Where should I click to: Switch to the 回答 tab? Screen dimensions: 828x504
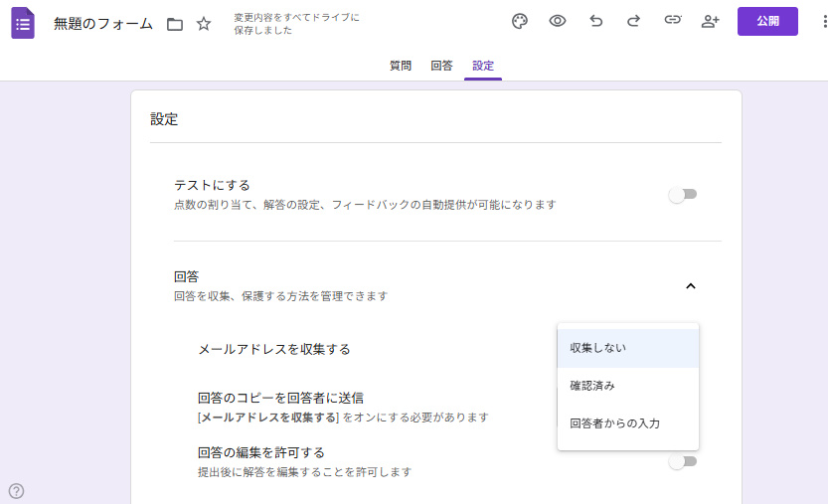click(x=441, y=66)
